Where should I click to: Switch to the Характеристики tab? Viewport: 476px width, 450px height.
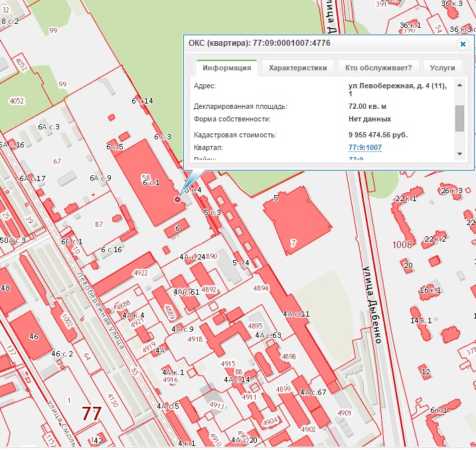(x=297, y=68)
